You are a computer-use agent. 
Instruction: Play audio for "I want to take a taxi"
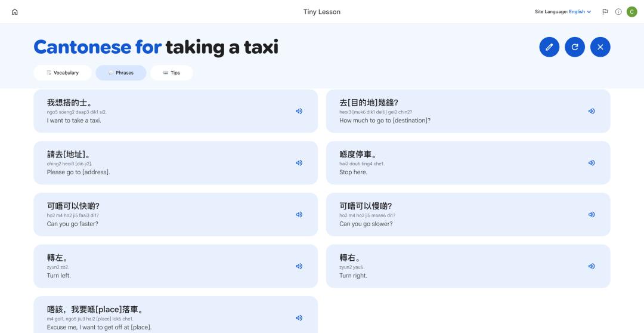tap(299, 111)
